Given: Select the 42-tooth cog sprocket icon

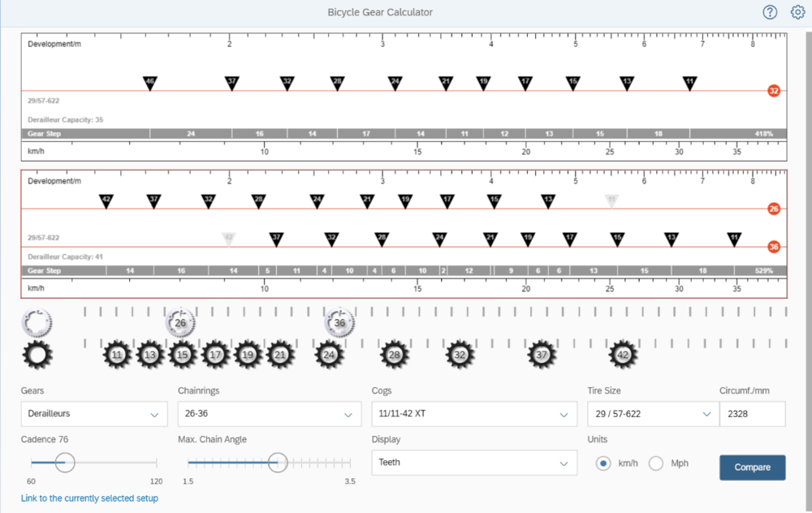Looking at the screenshot, I should tap(623, 355).
